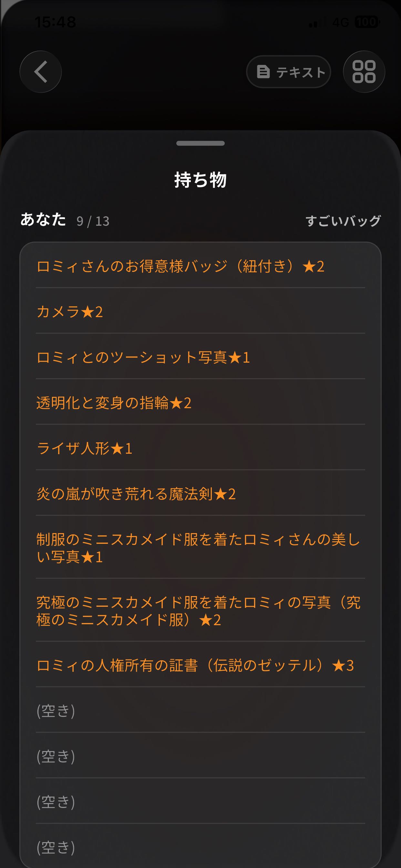Tap the second (空き) empty slot
The image size is (401, 868).
click(200, 756)
